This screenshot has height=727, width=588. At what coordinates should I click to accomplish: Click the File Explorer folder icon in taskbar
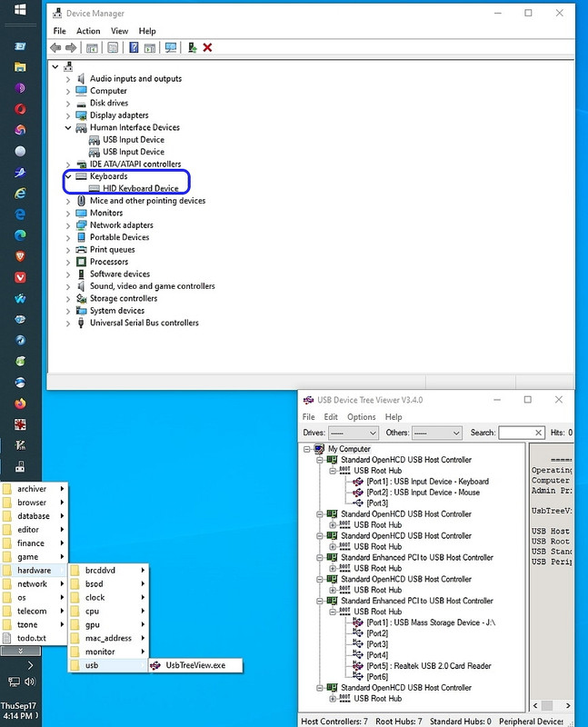coord(20,67)
